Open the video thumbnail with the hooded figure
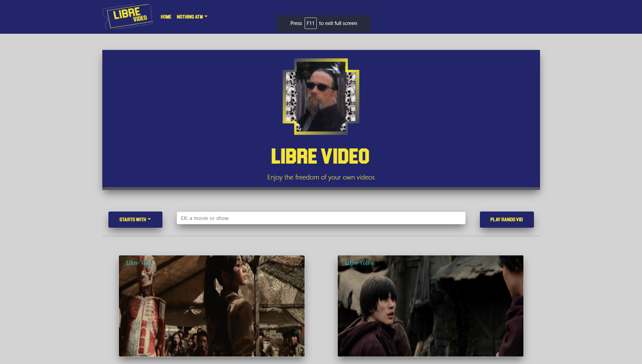 tap(431, 306)
